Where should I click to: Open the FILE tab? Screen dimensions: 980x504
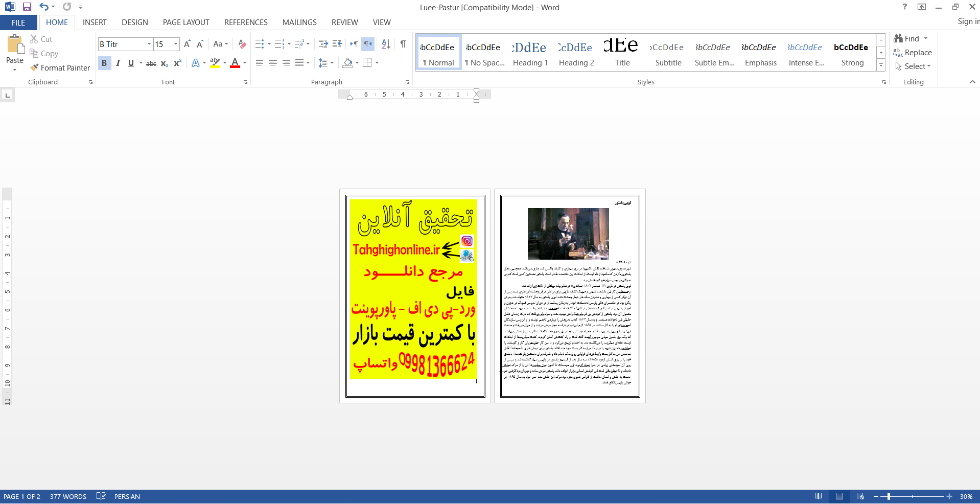pos(18,22)
